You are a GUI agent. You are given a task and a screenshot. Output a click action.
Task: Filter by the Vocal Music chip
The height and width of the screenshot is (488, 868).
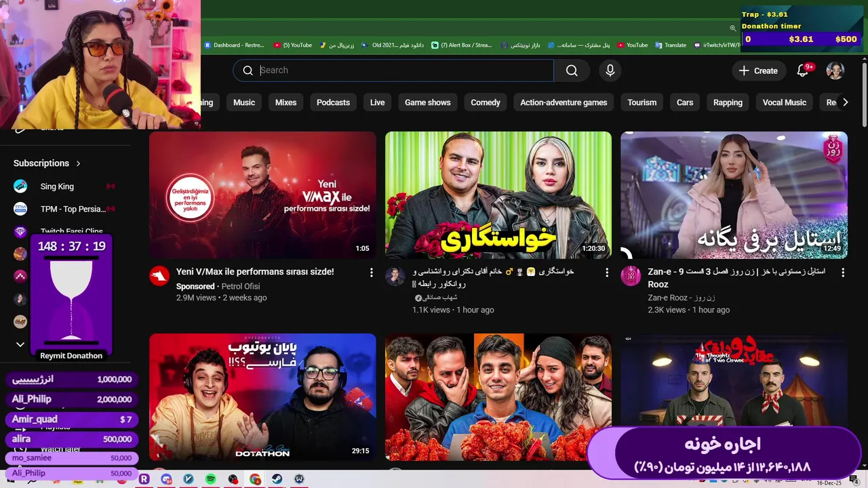coord(785,102)
